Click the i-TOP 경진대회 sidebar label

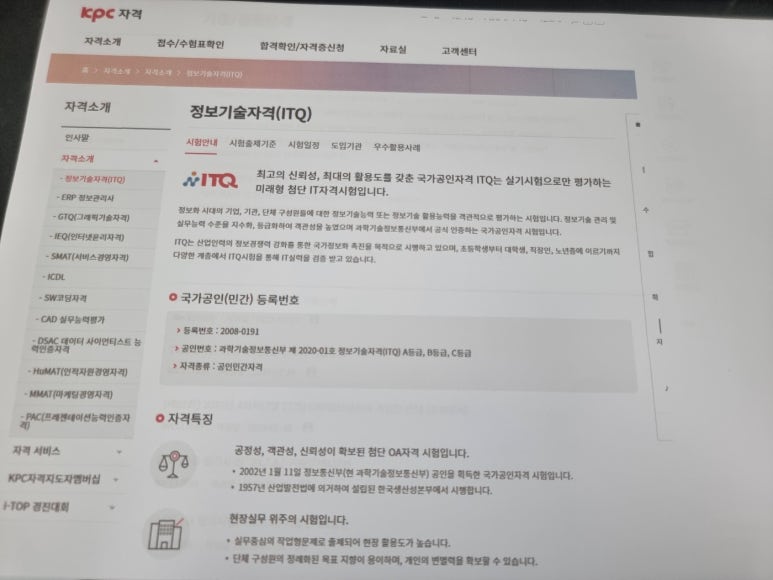[36, 506]
